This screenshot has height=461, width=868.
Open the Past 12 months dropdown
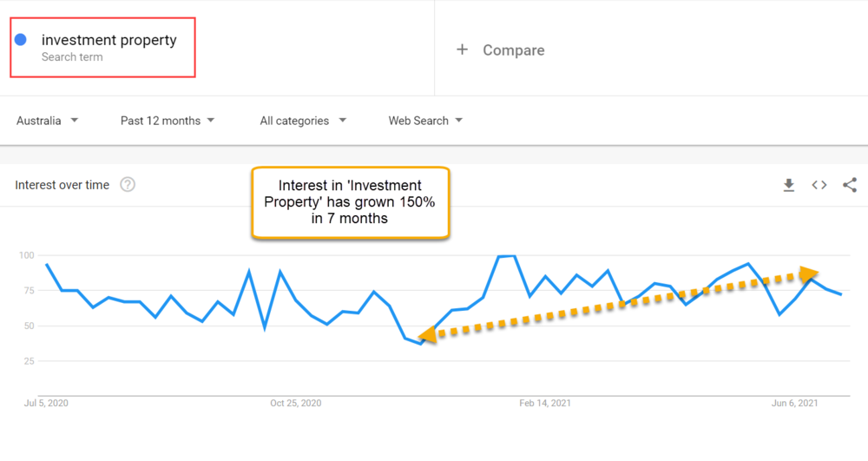tap(168, 121)
